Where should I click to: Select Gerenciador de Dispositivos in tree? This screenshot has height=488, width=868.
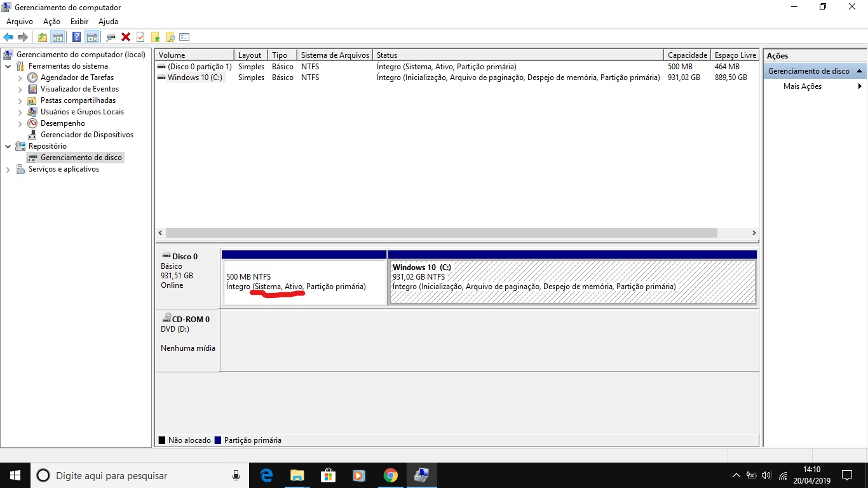click(87, 135)
